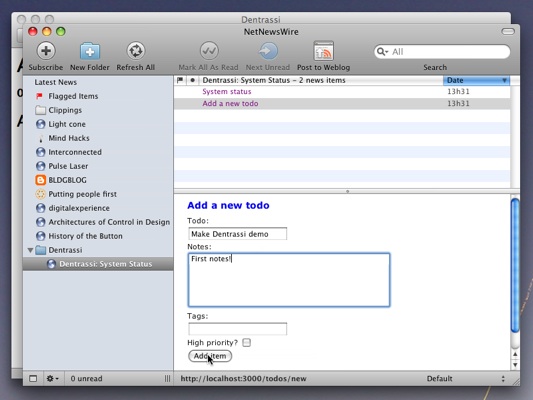Click the pane splitter dot handle

click(x=347, y=191)
